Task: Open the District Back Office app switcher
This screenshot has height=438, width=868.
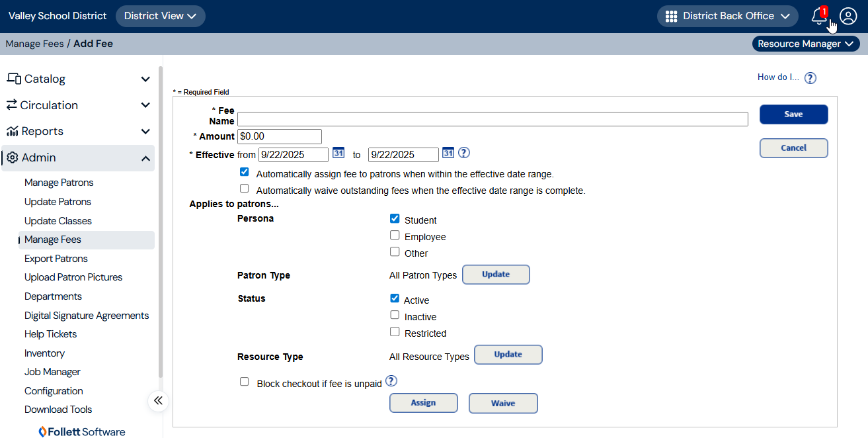Action: 728,16
